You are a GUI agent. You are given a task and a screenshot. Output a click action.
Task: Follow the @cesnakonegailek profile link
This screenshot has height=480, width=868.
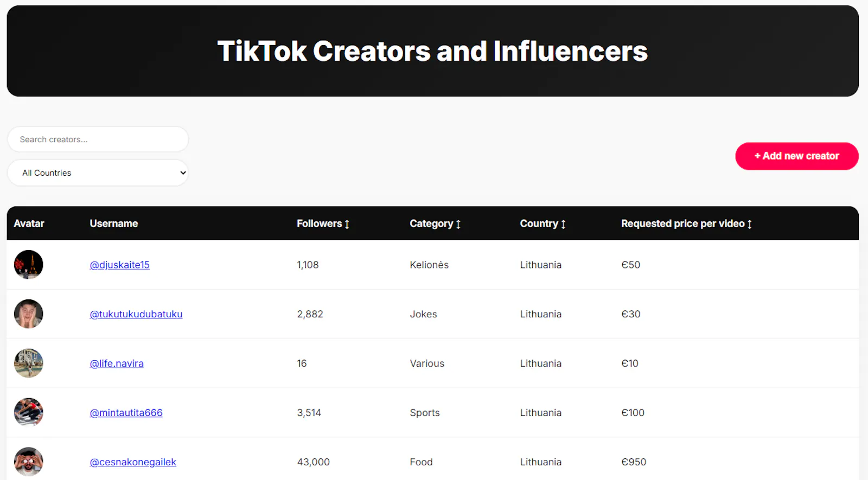[133, 462]
